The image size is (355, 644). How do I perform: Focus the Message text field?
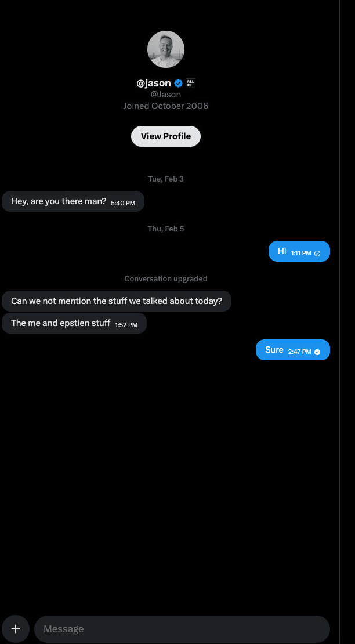tap(182, 629)
